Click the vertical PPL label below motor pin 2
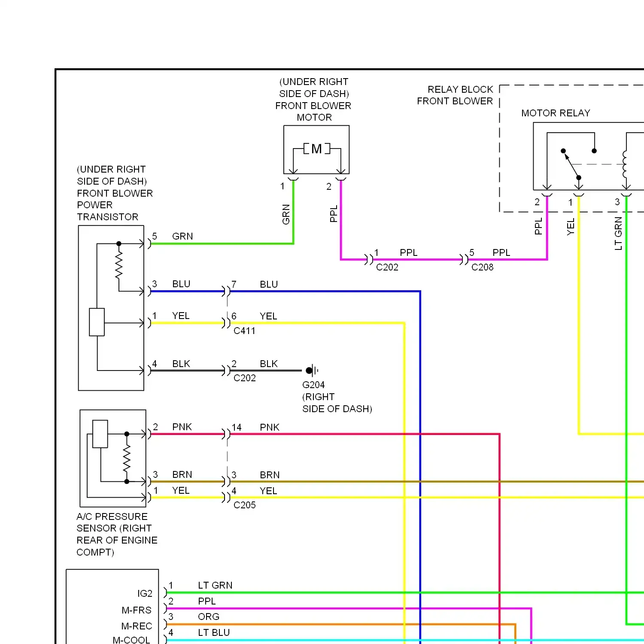Image resolution: width=644 pixels, height=644 pixels. [334, 214]
